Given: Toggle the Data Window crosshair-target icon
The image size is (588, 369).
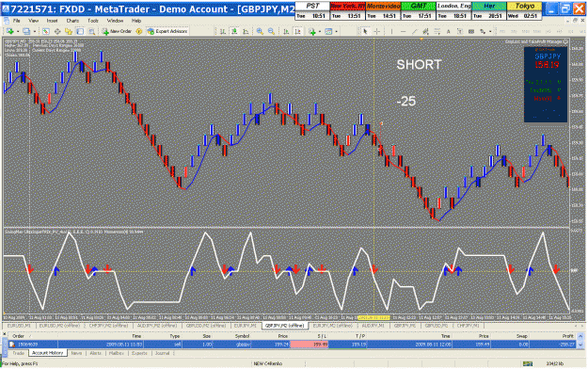Looking at the screenshot, I should (x=57, y=31).
